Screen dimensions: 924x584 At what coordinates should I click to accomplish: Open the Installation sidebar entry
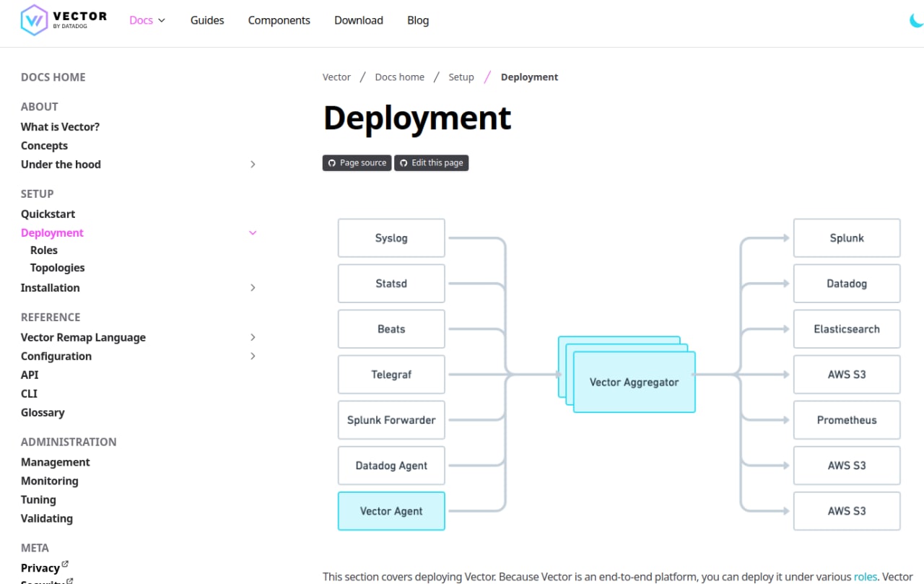coord(51,288)
